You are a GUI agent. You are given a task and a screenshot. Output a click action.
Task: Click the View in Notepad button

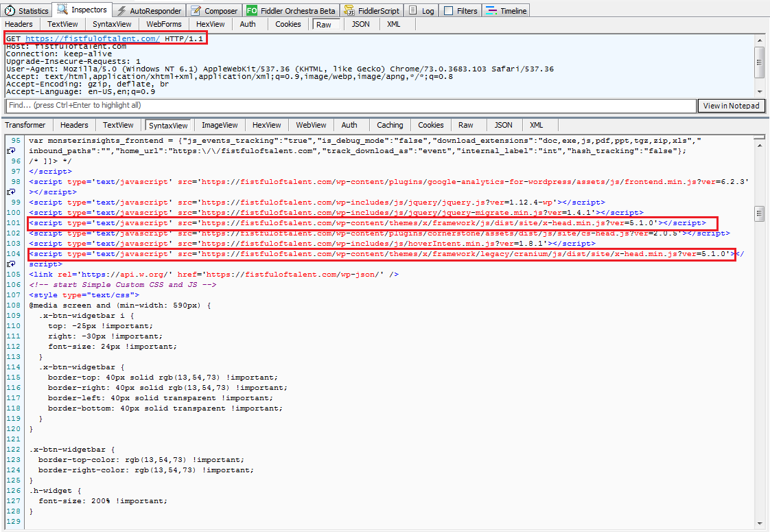732,106
